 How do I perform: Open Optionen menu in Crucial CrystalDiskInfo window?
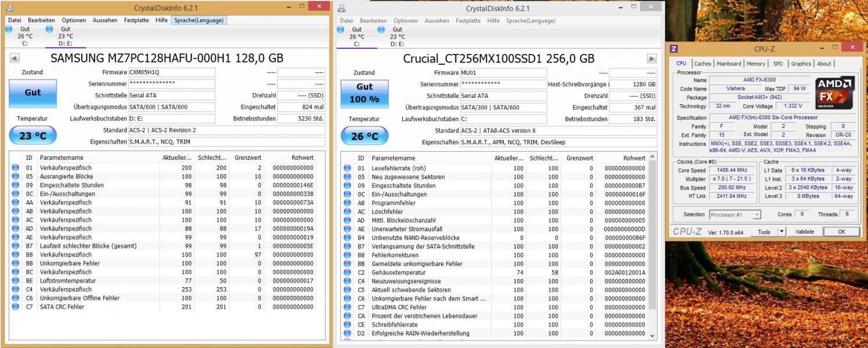point(405,20)
